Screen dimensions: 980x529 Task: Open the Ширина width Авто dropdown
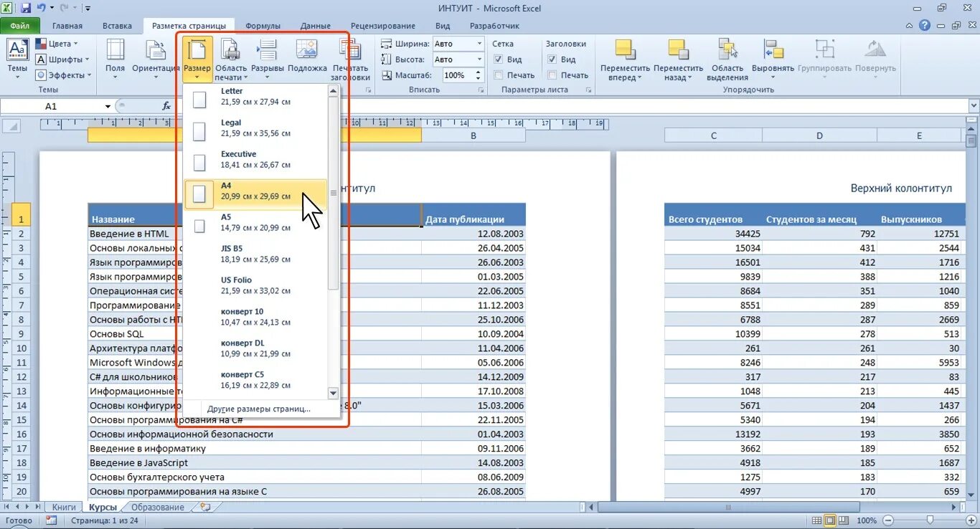(478, 44)
